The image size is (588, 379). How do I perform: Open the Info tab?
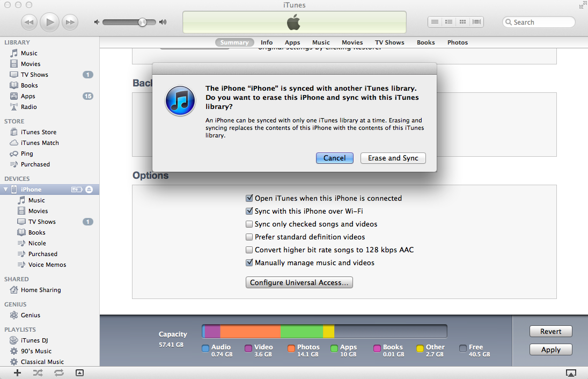tap(267, 42)
